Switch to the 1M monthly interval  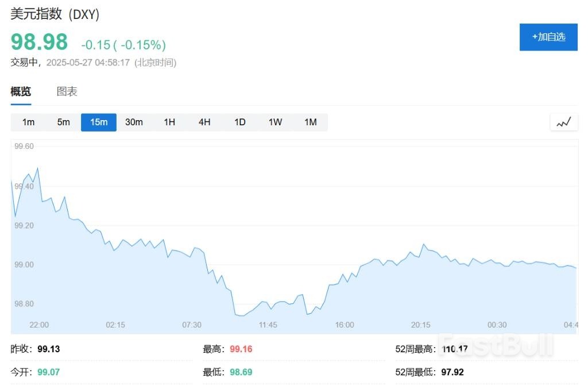[x=310, y=122]
